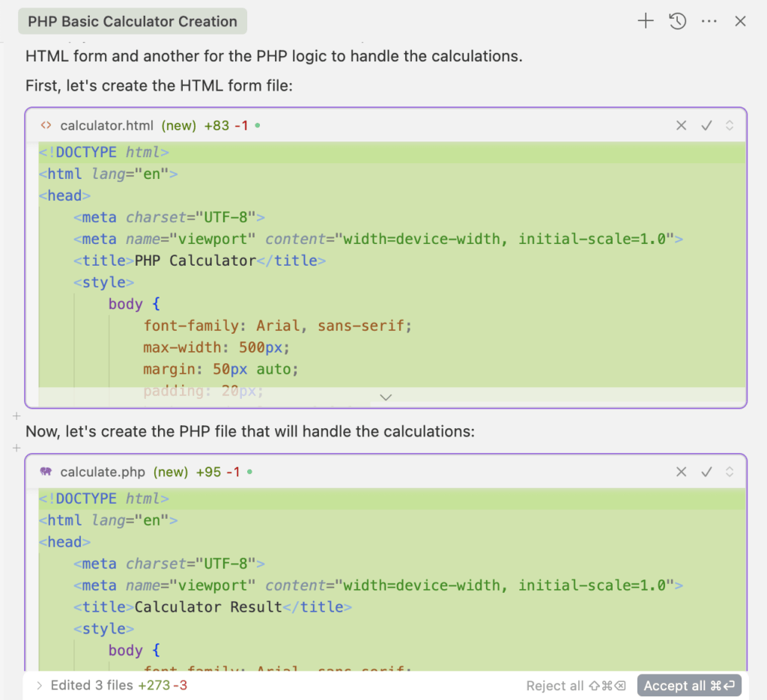Reject calculate.php changes with its X icon
The image size is (767, 700).
pos(681,472)
